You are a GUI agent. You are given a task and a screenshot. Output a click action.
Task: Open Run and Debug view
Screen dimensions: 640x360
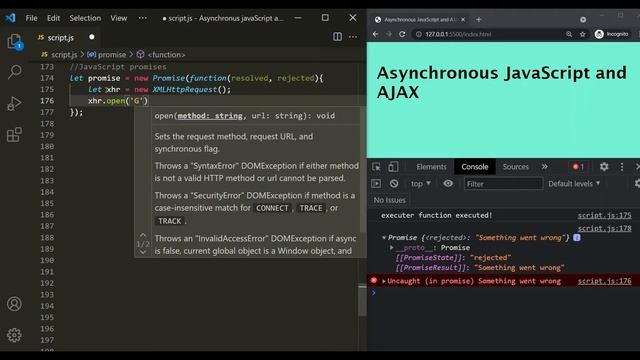tap(14, 103)
